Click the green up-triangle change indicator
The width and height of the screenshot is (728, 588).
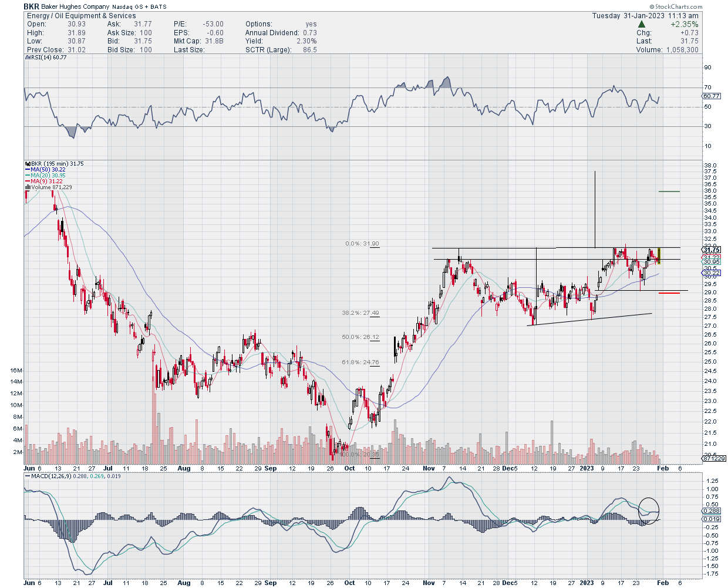[642, 25]
